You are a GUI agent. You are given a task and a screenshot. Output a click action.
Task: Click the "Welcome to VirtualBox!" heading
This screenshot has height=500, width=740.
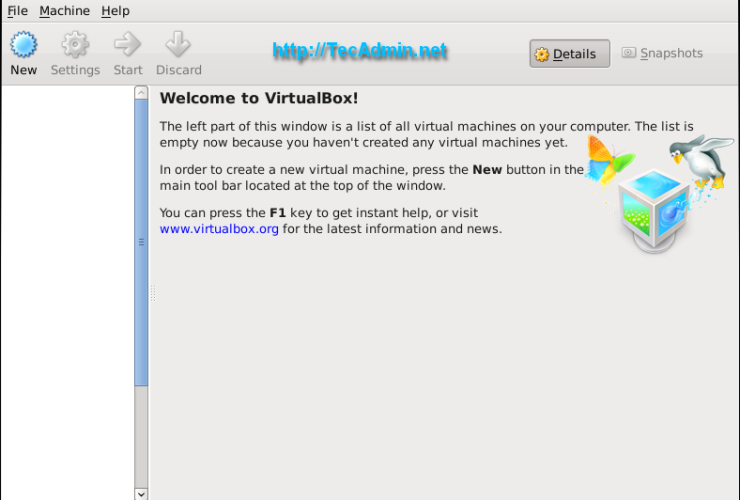259,98
